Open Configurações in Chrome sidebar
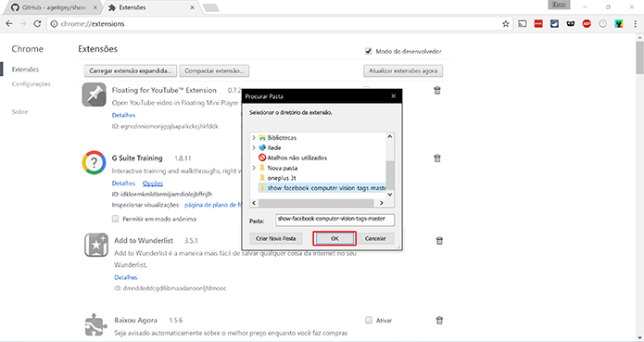The height and width of the screenshot is (342, 644). 32,84
